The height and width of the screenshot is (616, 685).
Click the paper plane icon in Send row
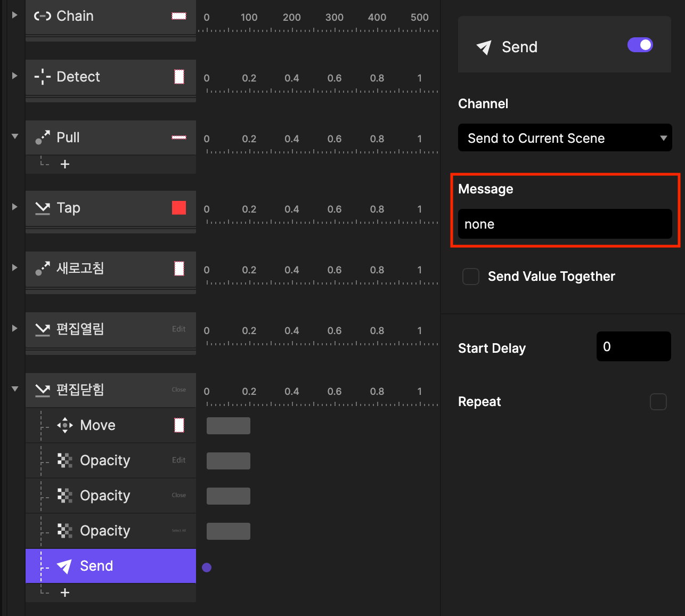64,566
